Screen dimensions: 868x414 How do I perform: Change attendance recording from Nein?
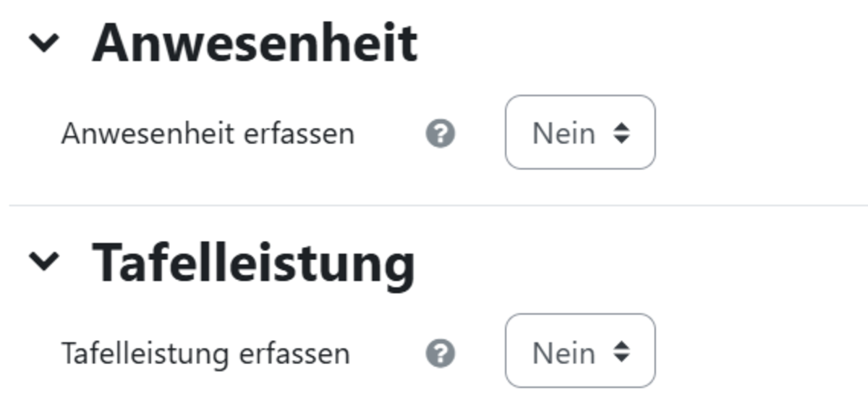click(580, 132)
